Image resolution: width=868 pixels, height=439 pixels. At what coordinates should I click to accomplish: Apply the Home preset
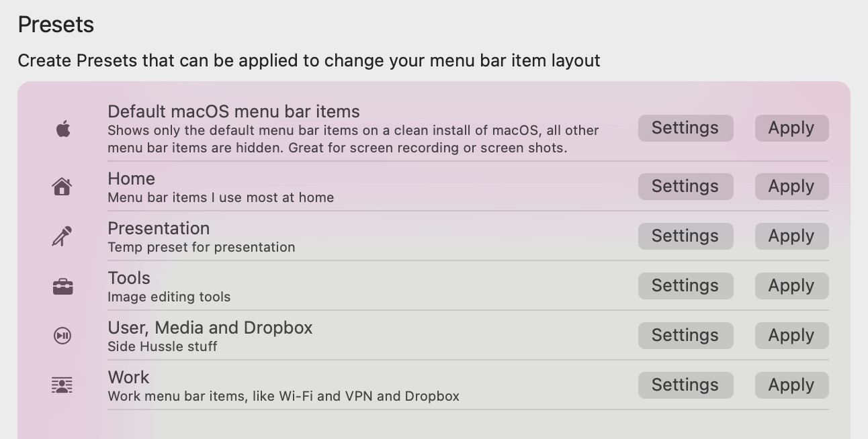791,187
